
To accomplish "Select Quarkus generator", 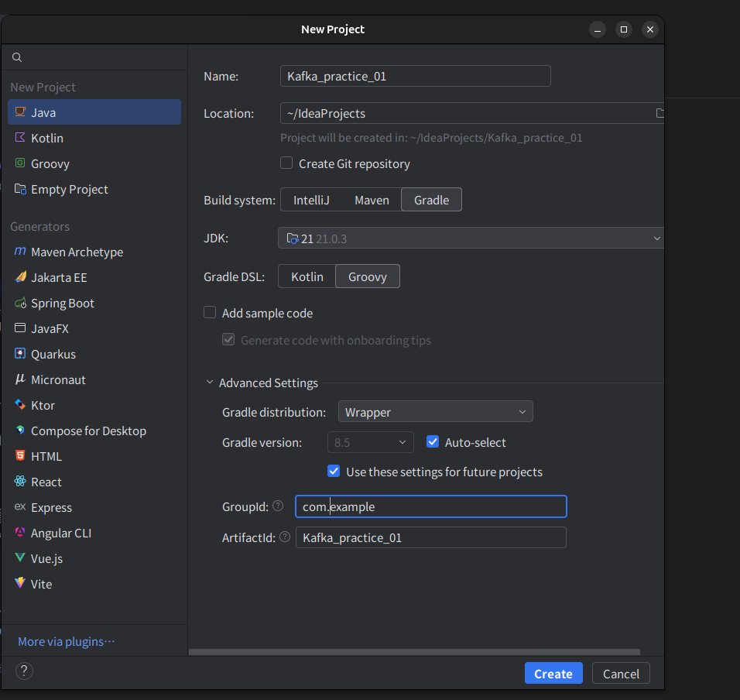I will coord(94,354).
